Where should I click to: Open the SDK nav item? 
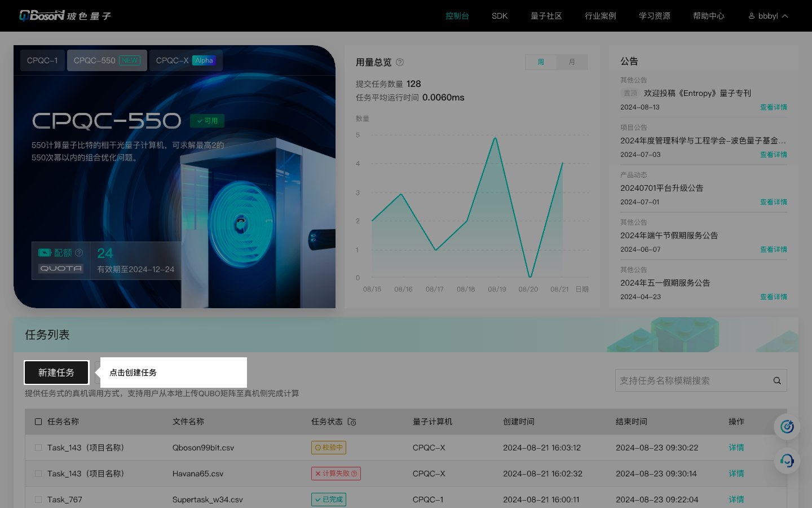[x=500, y=16]
